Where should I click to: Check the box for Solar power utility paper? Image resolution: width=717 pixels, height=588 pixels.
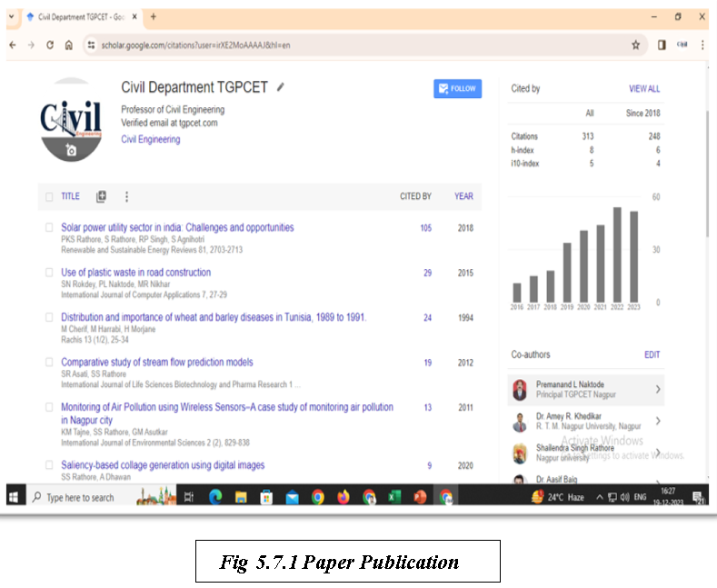[x=49, y=228]
